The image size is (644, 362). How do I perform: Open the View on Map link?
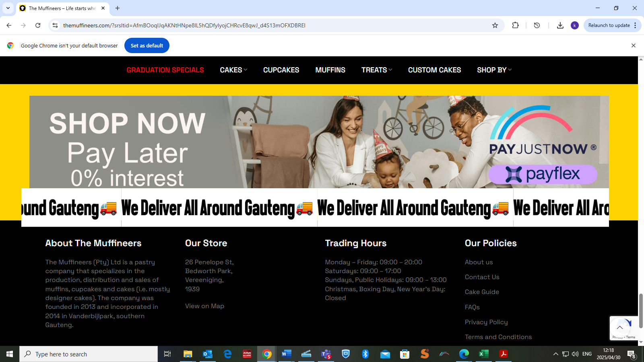[204, 306]
